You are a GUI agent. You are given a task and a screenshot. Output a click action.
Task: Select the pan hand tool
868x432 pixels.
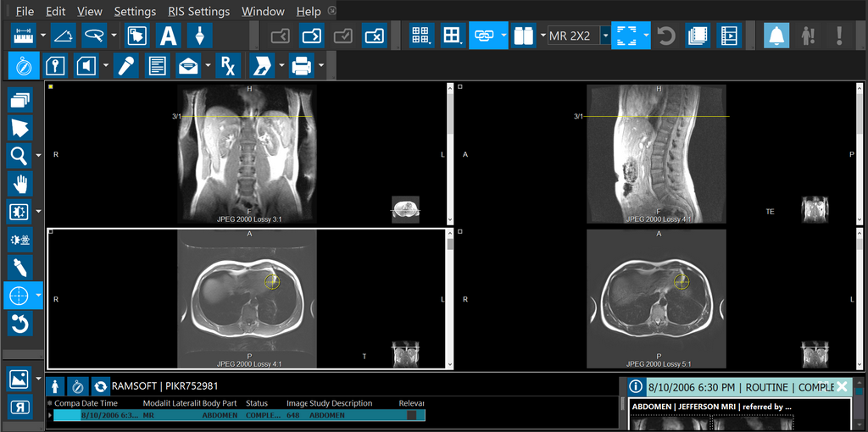(20, 184)
